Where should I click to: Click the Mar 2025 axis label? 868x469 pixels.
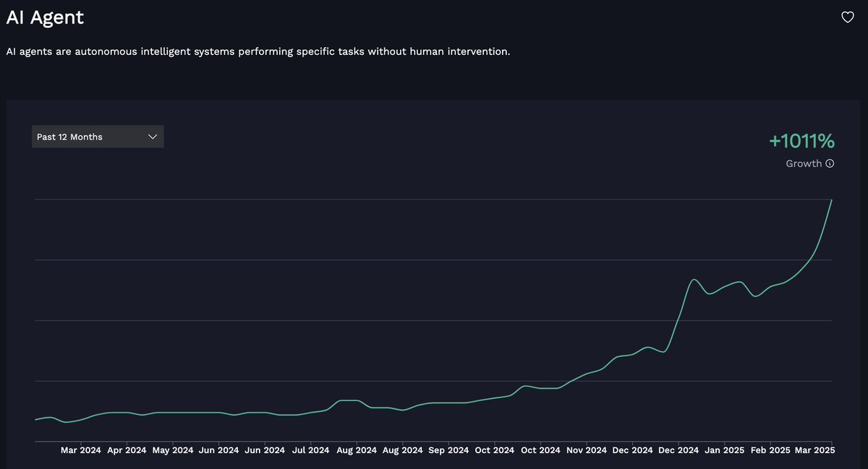coord(815,450)
